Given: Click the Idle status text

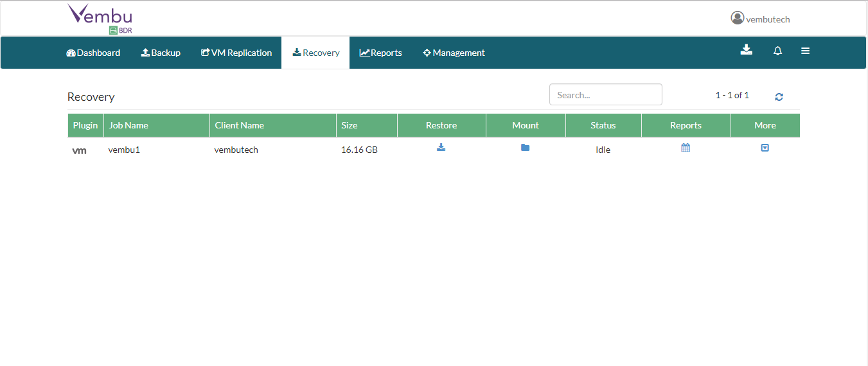Looking at the screenshot, I should pos(603,150).
